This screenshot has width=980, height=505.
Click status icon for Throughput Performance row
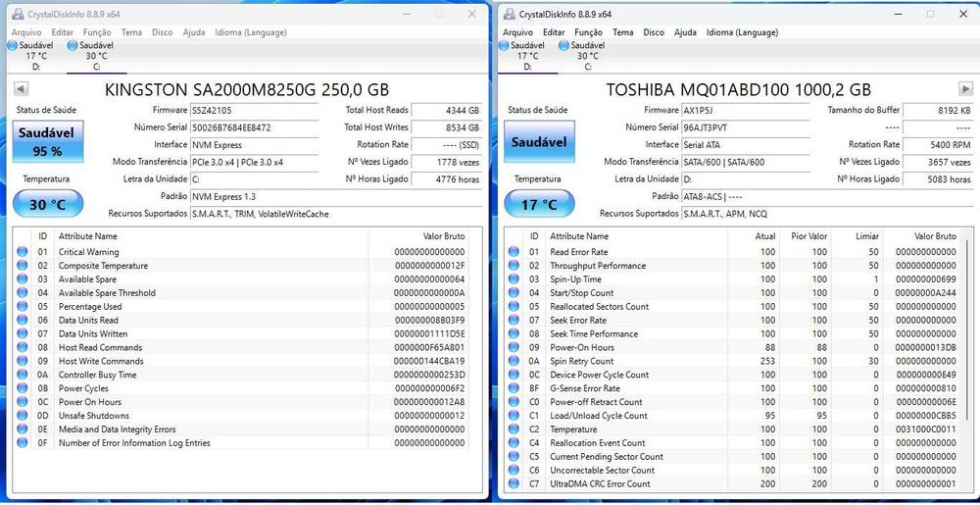[514, 266]
